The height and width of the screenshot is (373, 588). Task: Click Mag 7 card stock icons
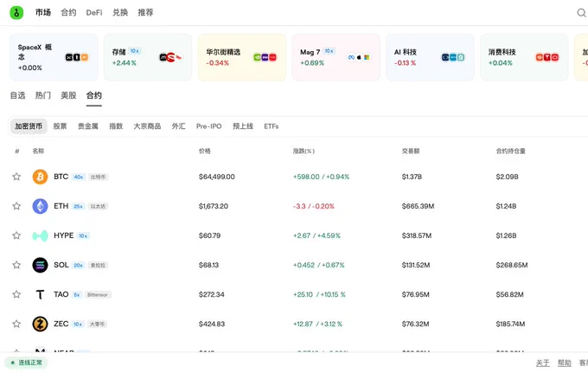[x=359, y=57]
